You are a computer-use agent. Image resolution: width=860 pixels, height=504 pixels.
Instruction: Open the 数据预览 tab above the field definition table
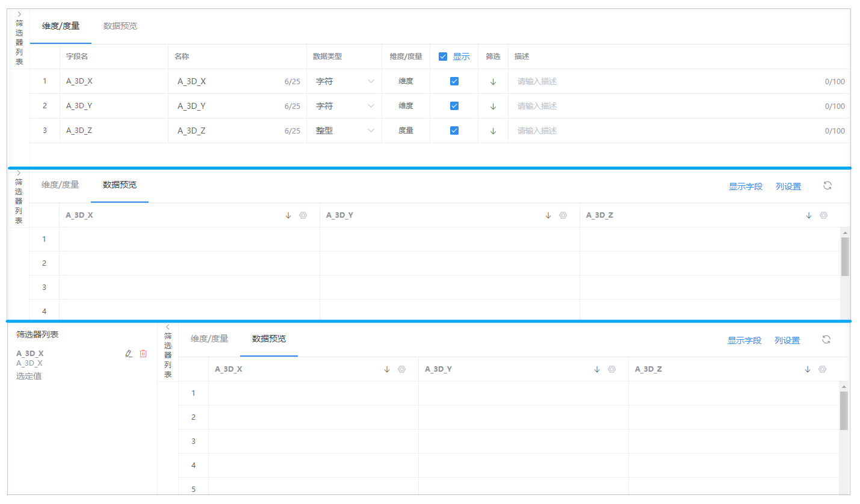pyautogui.click(x=120, y=26)
